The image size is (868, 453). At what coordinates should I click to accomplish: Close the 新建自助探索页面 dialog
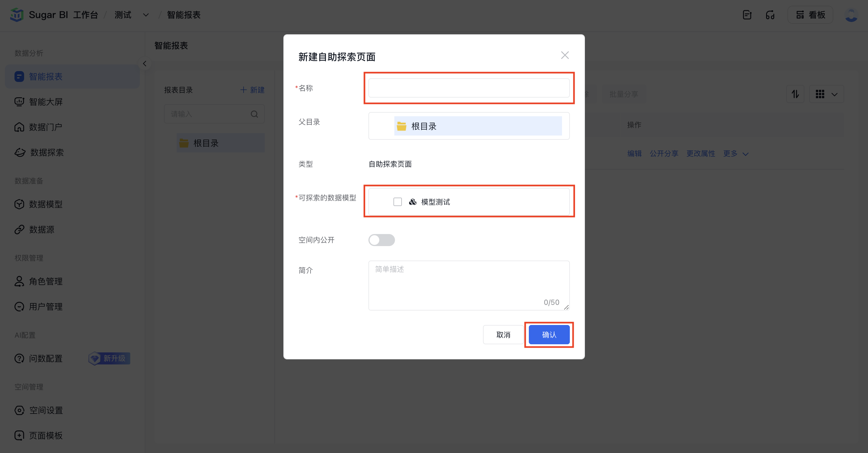(565, 55)
